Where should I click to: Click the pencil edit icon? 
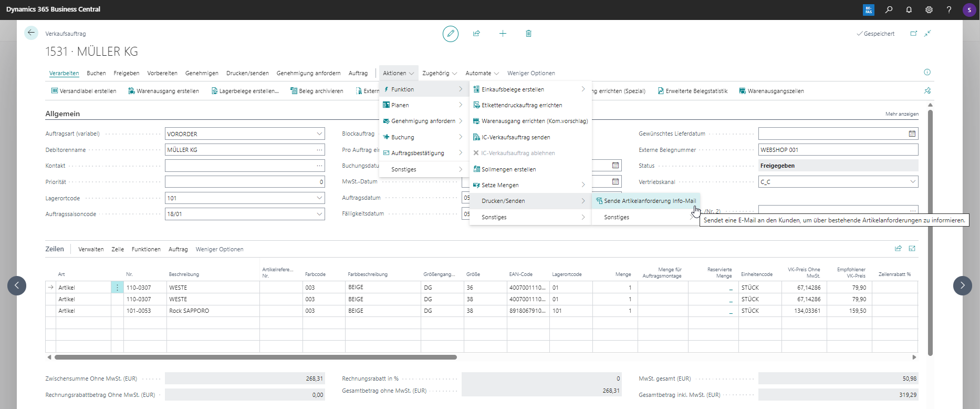click(450, 34)
